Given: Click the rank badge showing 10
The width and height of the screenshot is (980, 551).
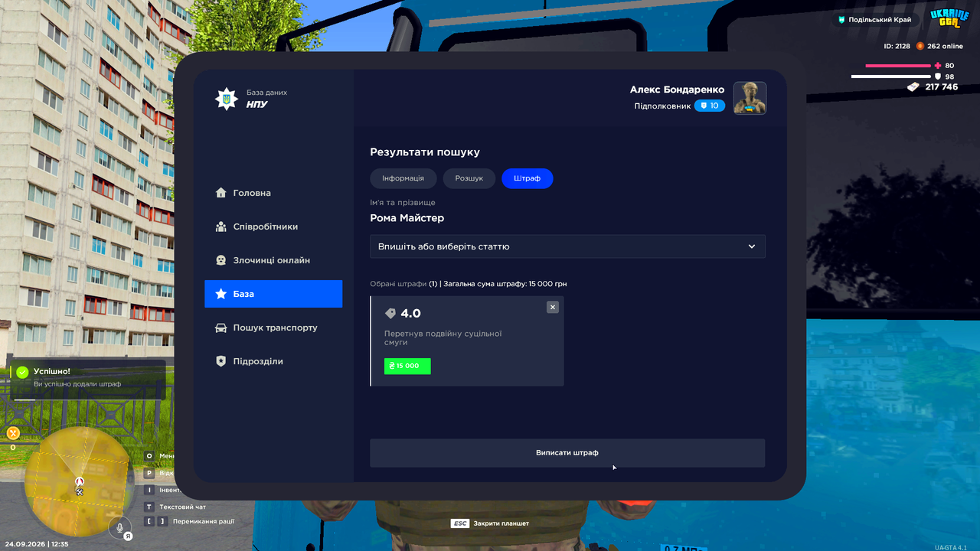Looking at the screenshot, I should (x=710, y=106).
